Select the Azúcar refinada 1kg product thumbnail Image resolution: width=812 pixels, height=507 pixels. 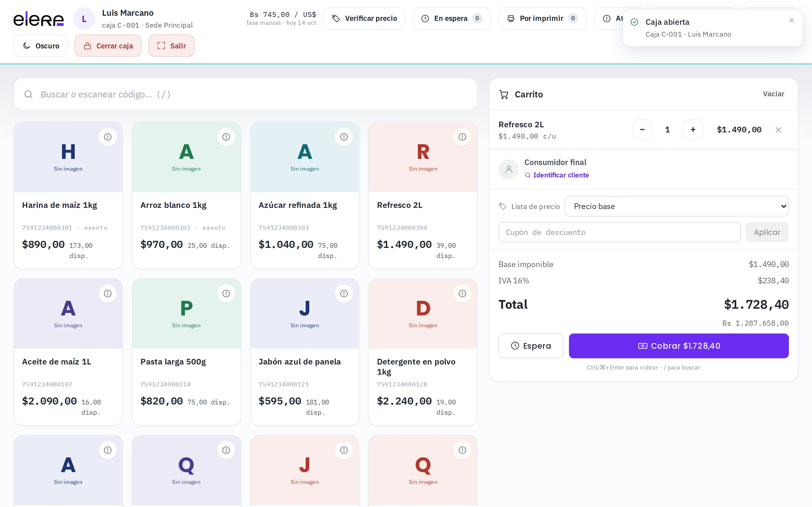click(305, 157)
